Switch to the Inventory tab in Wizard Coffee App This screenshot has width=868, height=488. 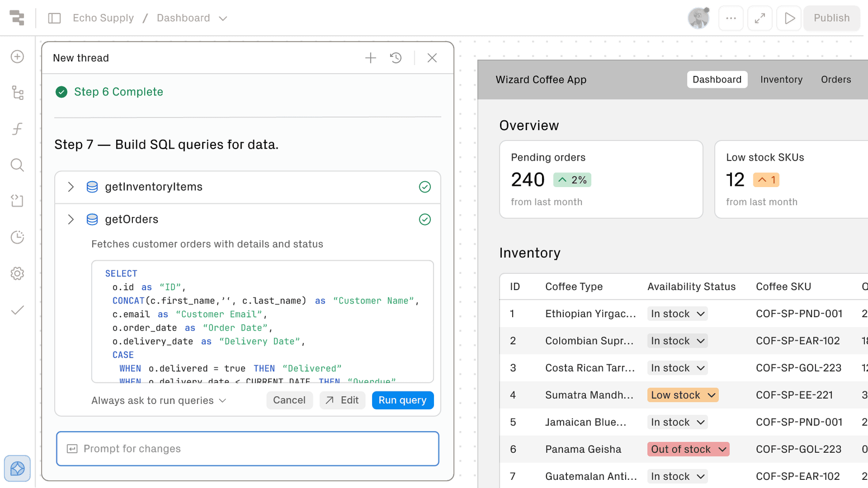781,79
